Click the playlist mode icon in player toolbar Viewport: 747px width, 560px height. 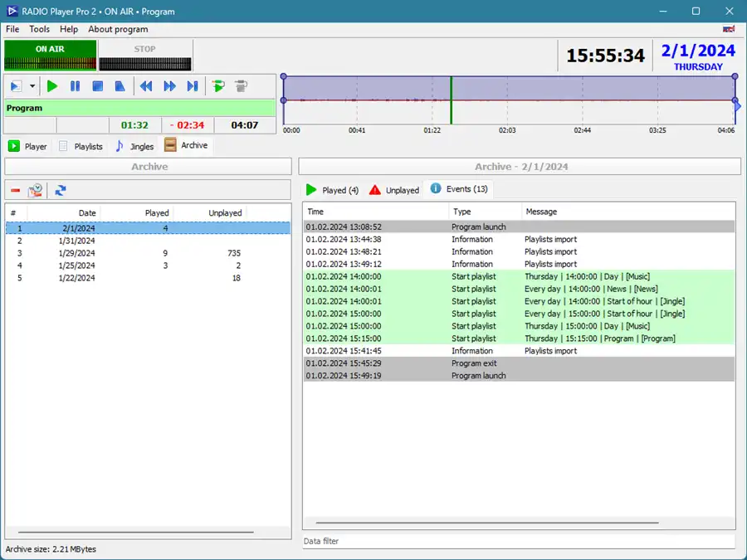17,86
